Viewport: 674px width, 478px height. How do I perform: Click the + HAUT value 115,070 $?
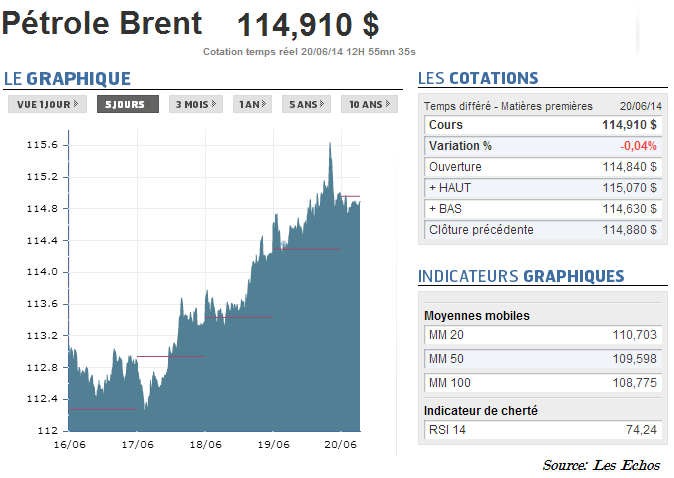click(x=629, y=188)
